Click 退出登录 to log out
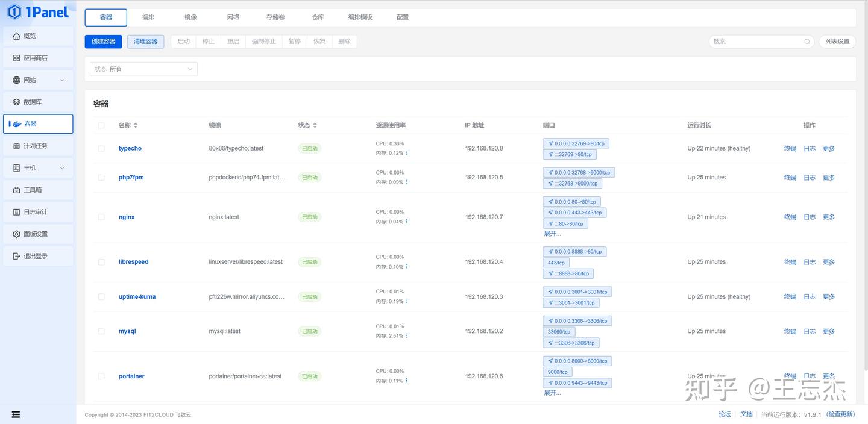Image resolution: width=868 pixels, height=424 pixels. click(38, 256)
